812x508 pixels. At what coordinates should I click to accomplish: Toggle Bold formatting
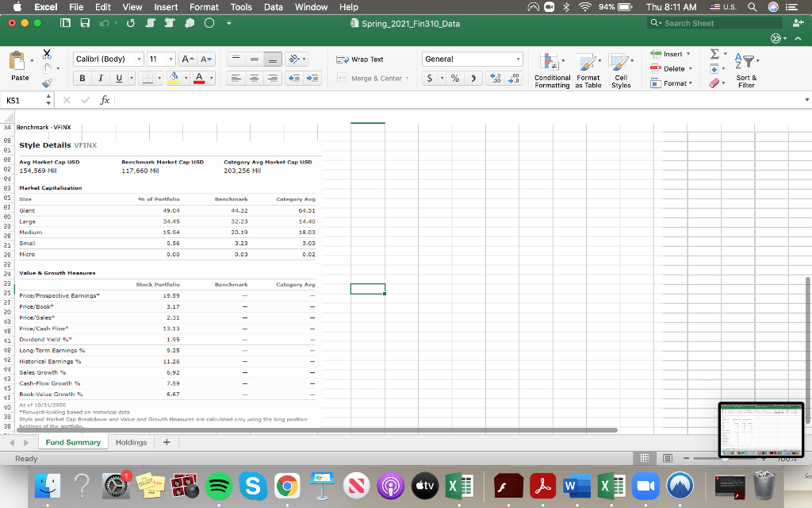click(82, 79)
